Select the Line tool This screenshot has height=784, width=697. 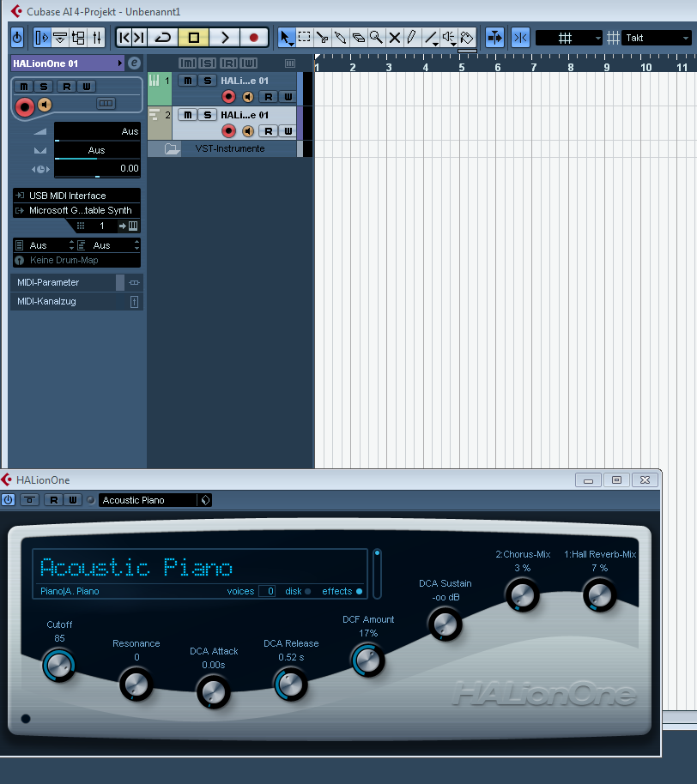pos(430,38)
